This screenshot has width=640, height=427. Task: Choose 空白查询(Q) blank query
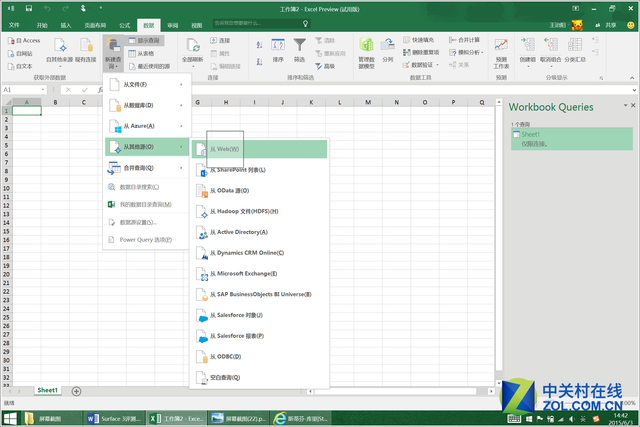(260, 378)
